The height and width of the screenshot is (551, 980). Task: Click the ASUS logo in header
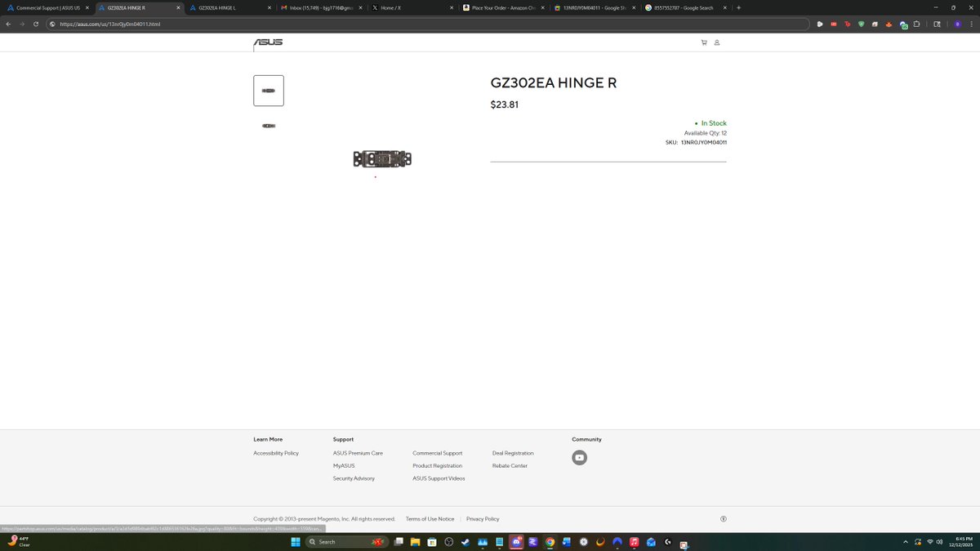(x=268, y=42)
